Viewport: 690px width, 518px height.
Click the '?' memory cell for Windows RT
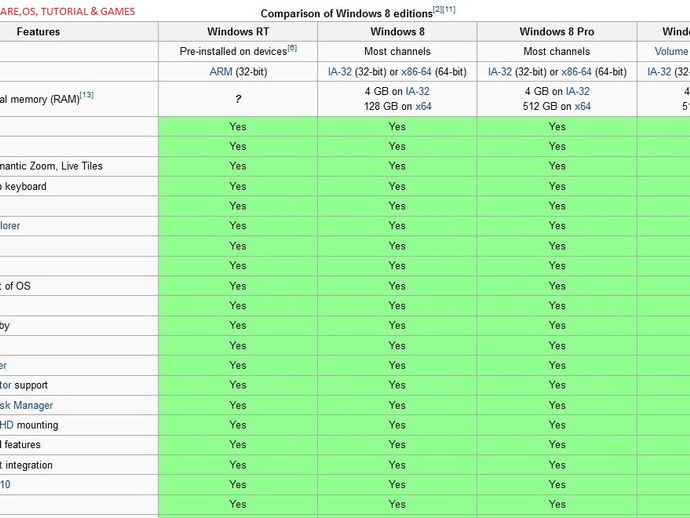point(238,99)
